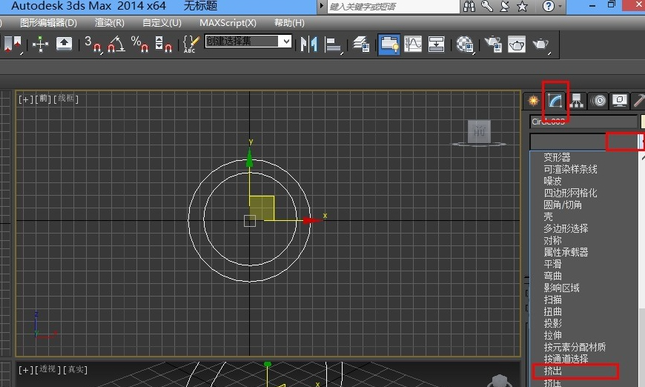Click the Mirror tool icon
This screenshot has width=645, height=387.
(309, 44)
